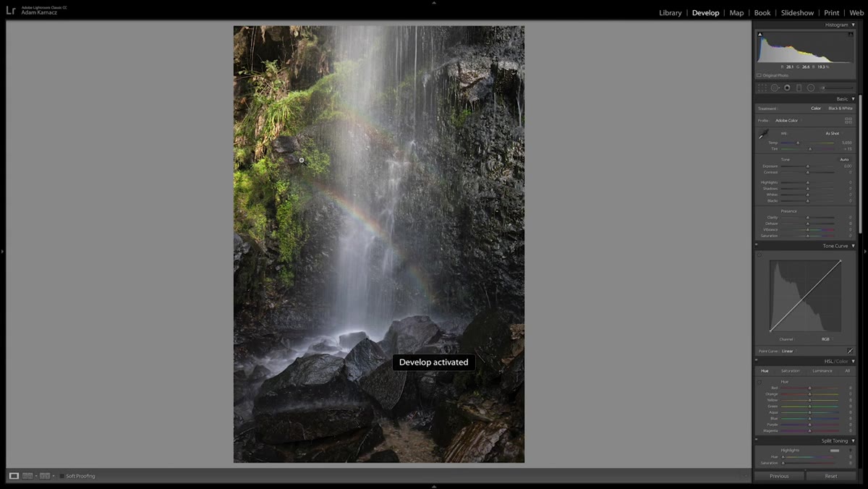The width and height of the screenshot is (868, 489).
Task: Activate Tone Curve targeted adjustment tool
Action: [x=759, y=255]
